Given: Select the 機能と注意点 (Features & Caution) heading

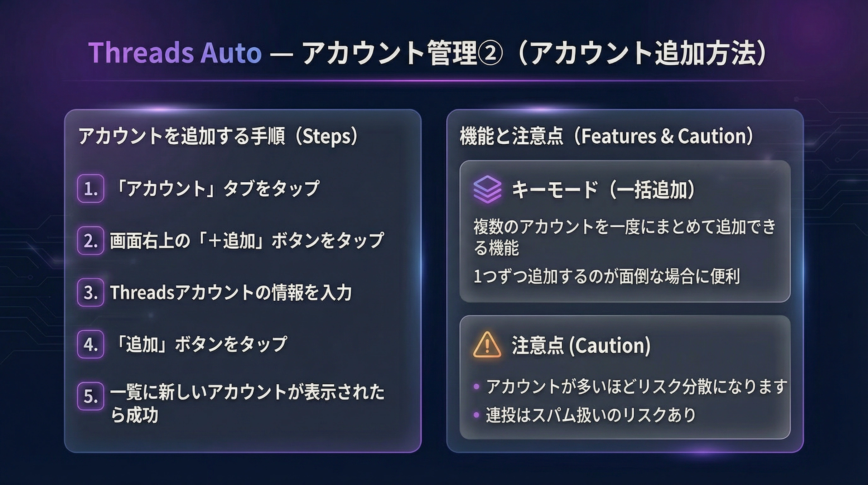Looking at the screenshot, I should 607,136.
